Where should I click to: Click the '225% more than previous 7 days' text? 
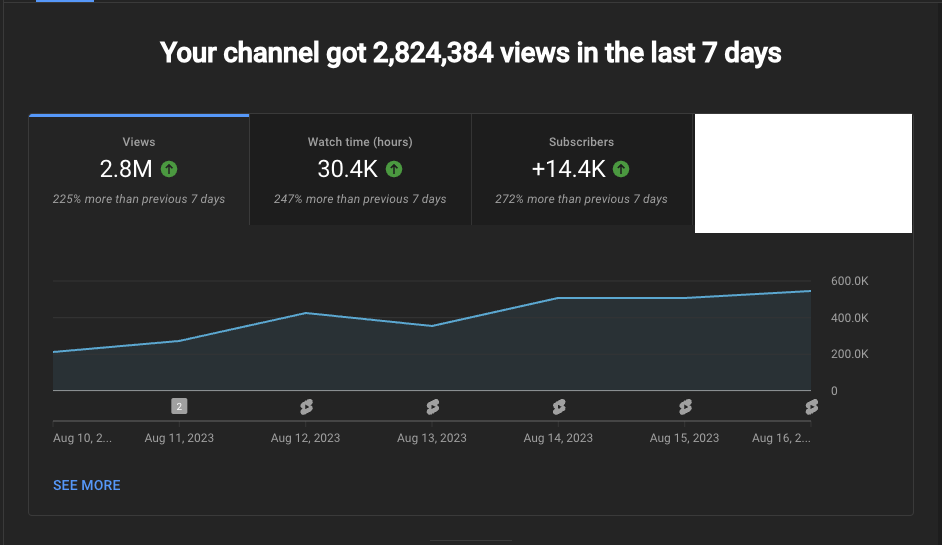point(139,199)
